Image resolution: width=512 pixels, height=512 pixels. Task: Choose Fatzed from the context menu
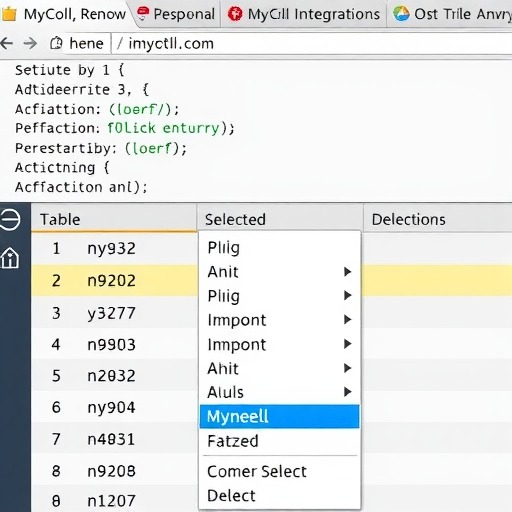click(x=279, y=441)
